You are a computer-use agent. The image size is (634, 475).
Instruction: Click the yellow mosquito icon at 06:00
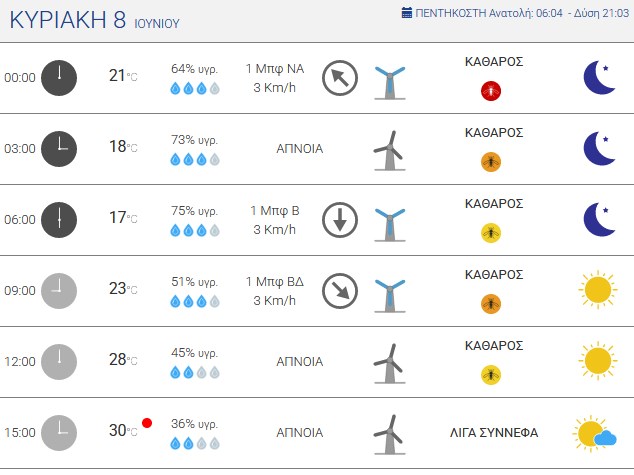pos(491,233)
